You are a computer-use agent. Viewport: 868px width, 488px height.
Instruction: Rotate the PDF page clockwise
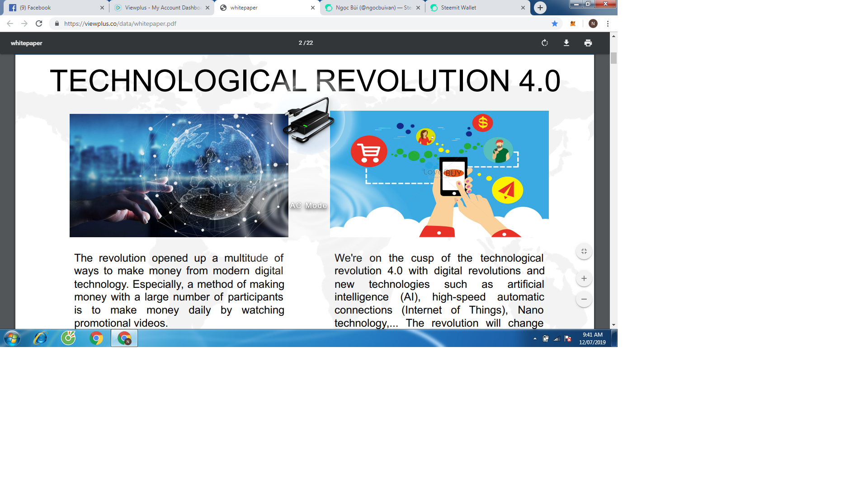pyautogui.click(x=544, y=43)
